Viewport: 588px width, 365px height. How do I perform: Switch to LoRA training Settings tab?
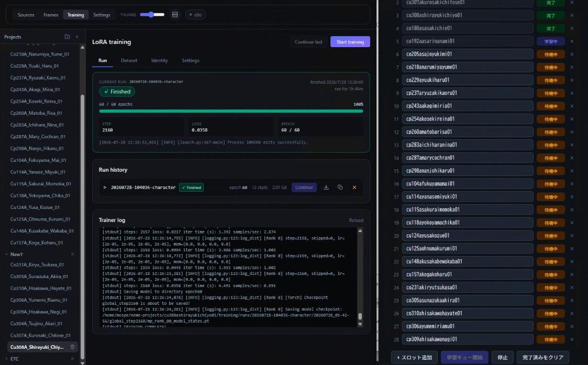(191, 60)
